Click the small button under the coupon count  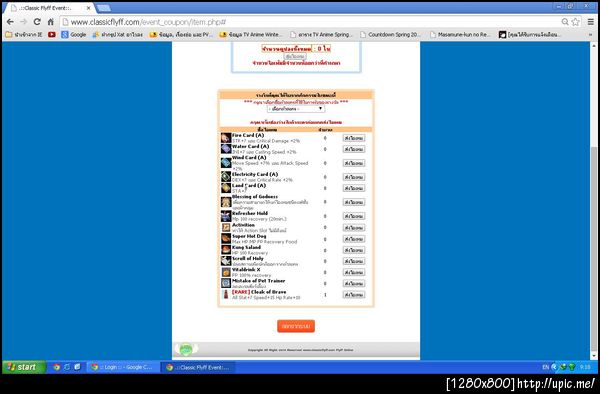(295, 56)
